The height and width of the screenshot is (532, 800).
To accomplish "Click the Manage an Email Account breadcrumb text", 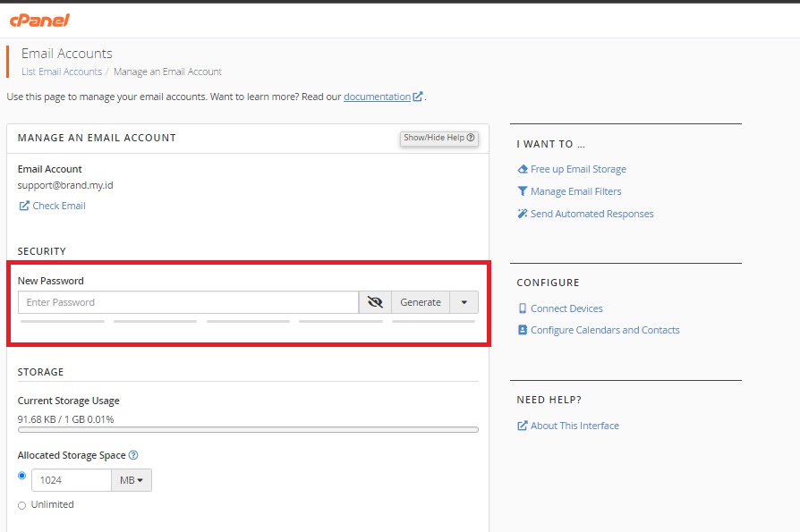I will (168, 72).
